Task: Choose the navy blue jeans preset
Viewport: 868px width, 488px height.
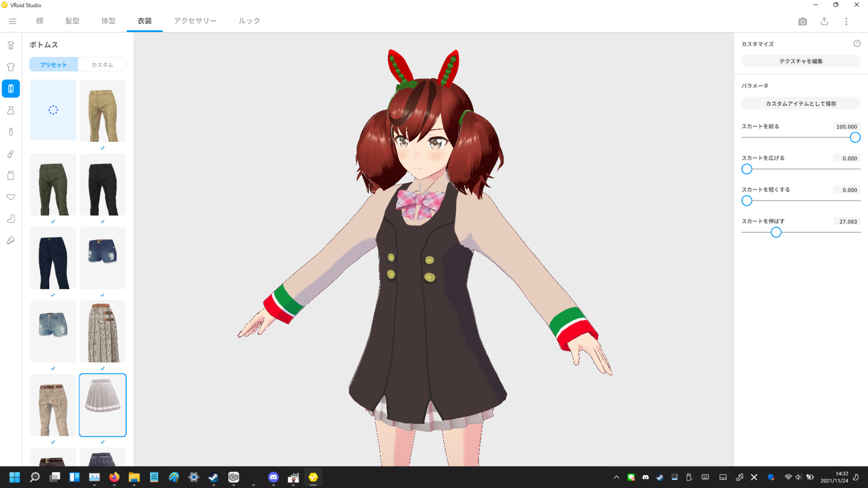Action: pyautogui.click(x=53, y=258)
